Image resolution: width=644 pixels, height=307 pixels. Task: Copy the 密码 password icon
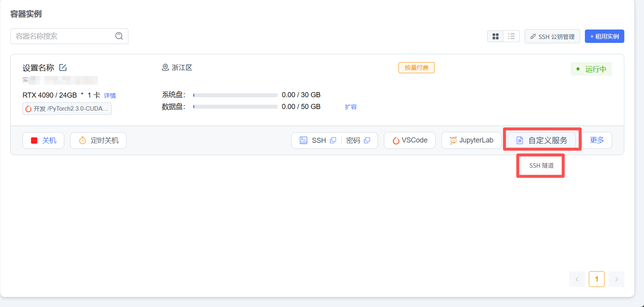[367, 141]
